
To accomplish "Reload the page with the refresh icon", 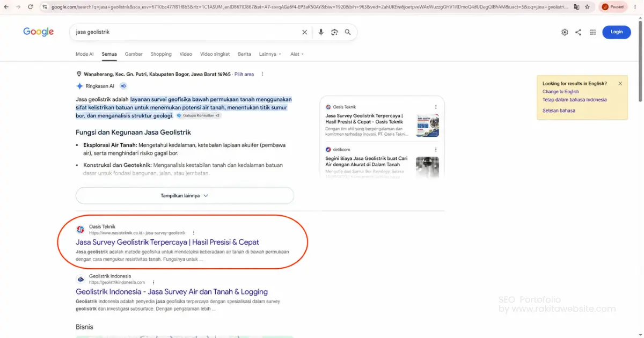I will pos(31,7).
